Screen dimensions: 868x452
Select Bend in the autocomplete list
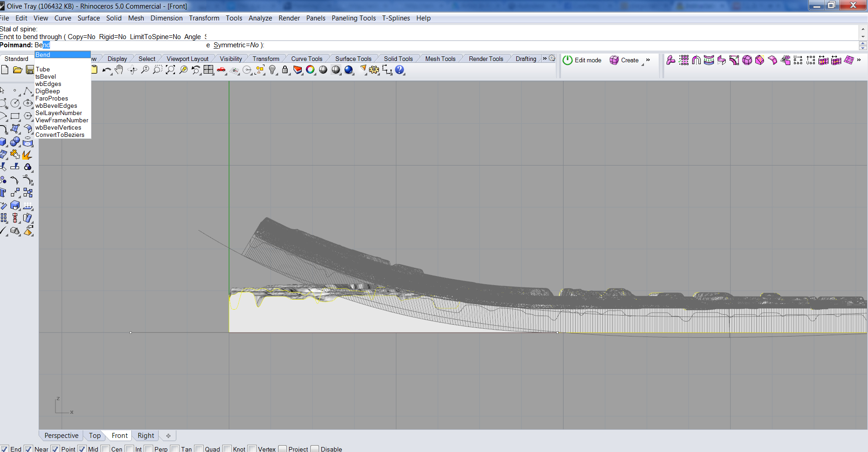click(x=63, y=55)
